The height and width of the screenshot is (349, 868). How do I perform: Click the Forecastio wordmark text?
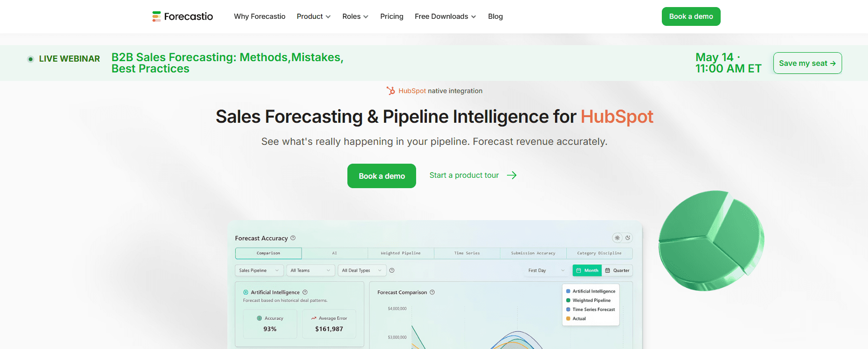click(188, 16)
